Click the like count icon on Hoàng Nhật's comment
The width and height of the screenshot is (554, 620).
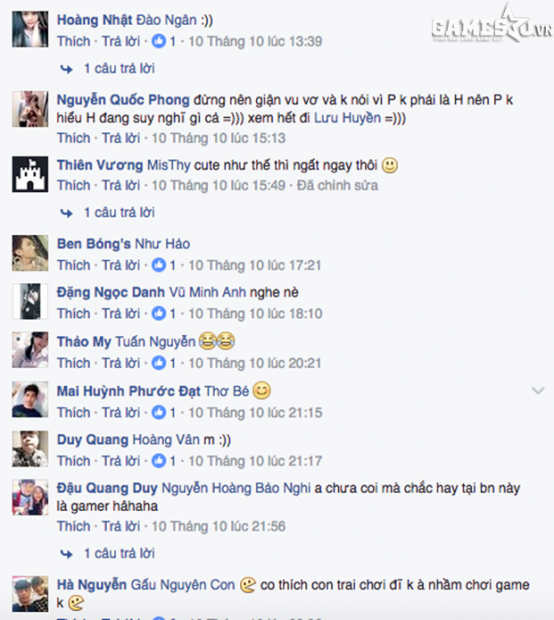pyautogui.click(x=159, y=41)
